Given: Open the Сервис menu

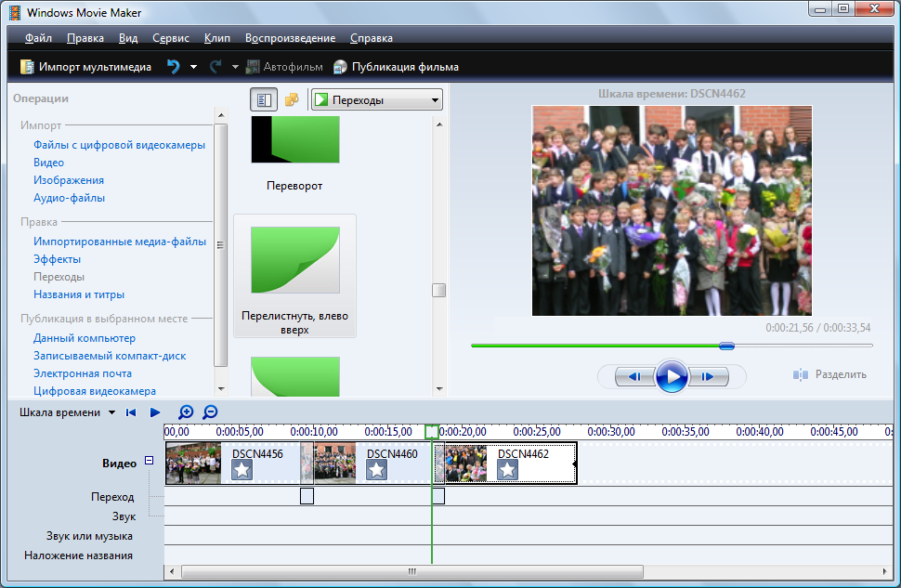Looking at the screenshot, I should point(171,38).
